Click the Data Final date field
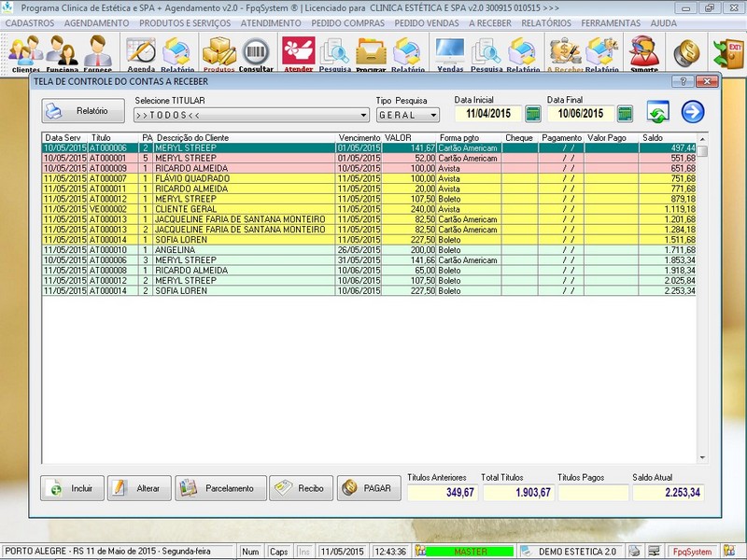This screenshot has height=560, width=747. [x=581, y=114]
